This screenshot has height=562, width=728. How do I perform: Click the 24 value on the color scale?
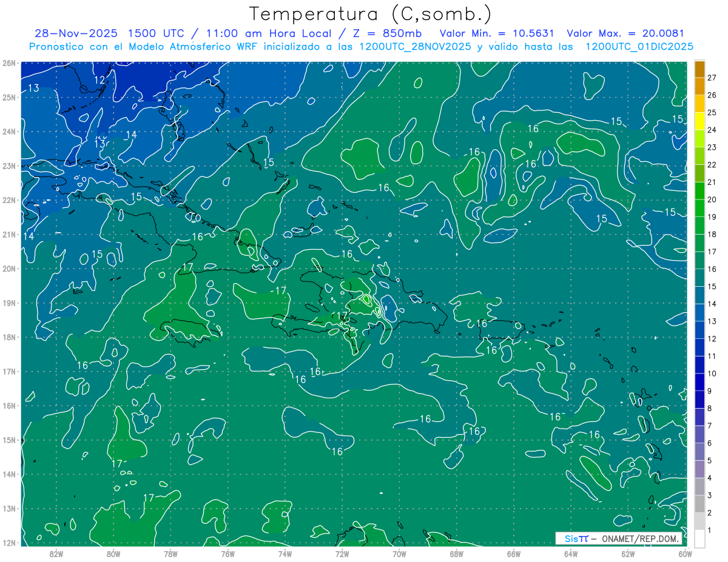[712, 130]
